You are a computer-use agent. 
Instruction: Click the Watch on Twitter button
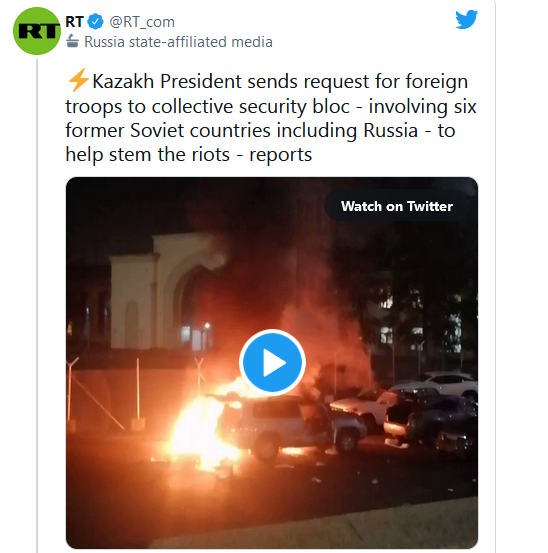(396, 206)
